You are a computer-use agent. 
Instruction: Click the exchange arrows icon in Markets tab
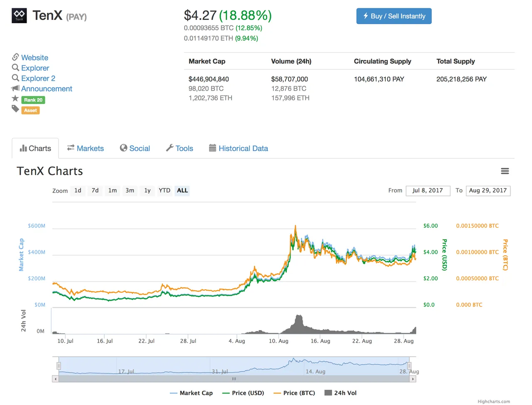point(71,148)
